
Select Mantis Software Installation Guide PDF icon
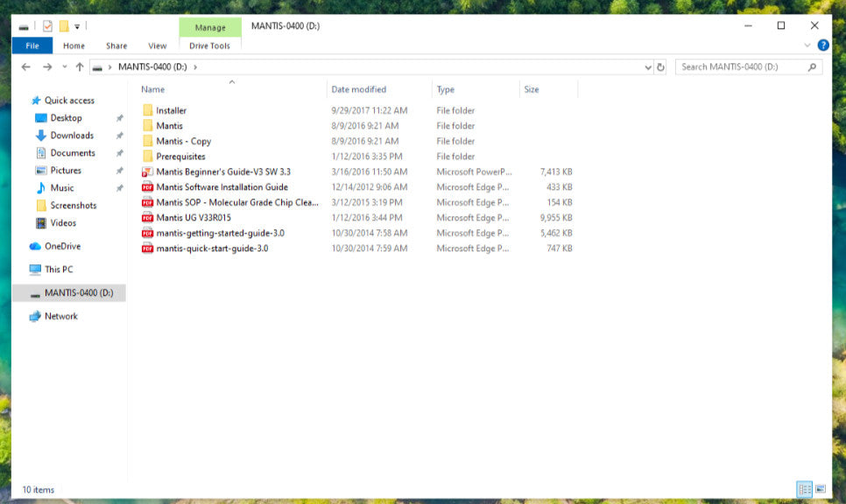147,187
